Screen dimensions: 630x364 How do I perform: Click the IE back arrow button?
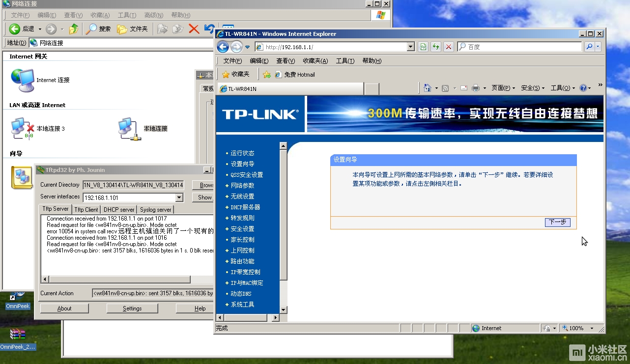point(223,47)
